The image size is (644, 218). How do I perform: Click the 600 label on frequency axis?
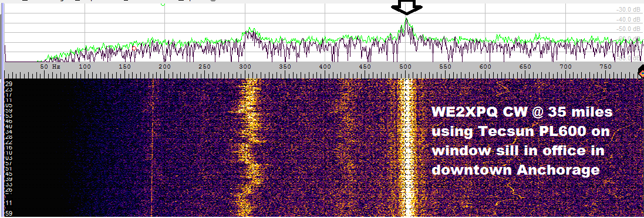pos(485,66)
